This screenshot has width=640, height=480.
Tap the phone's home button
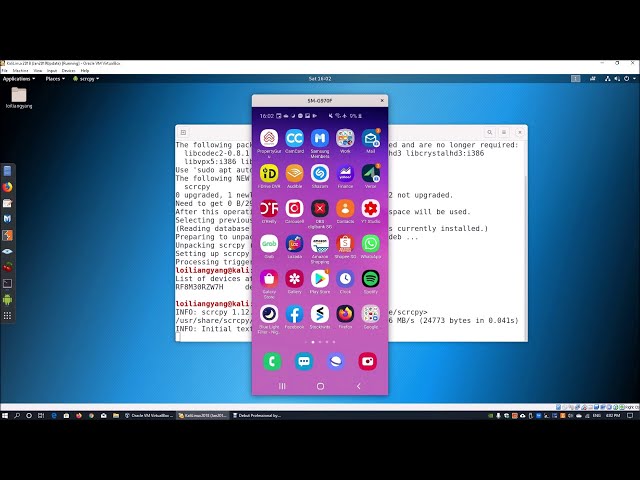(320, 386)
